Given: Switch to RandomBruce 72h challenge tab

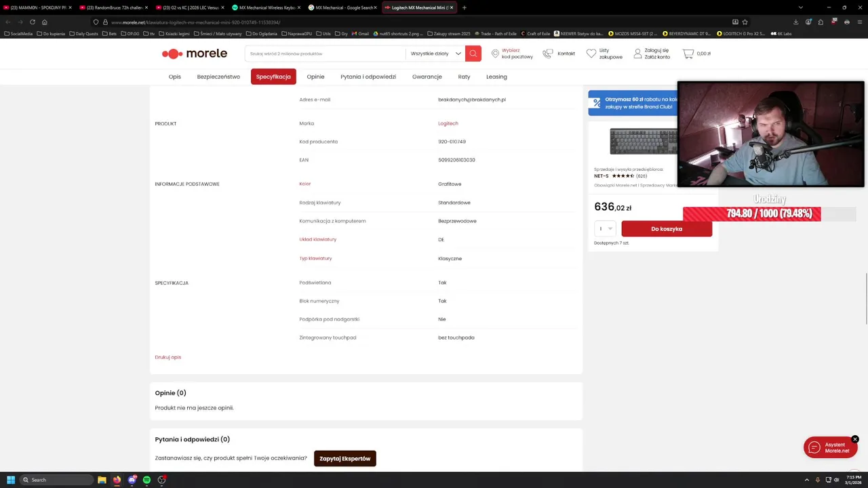Looking at the screenshot, I should pyautogui.click(x=115, y=7).
